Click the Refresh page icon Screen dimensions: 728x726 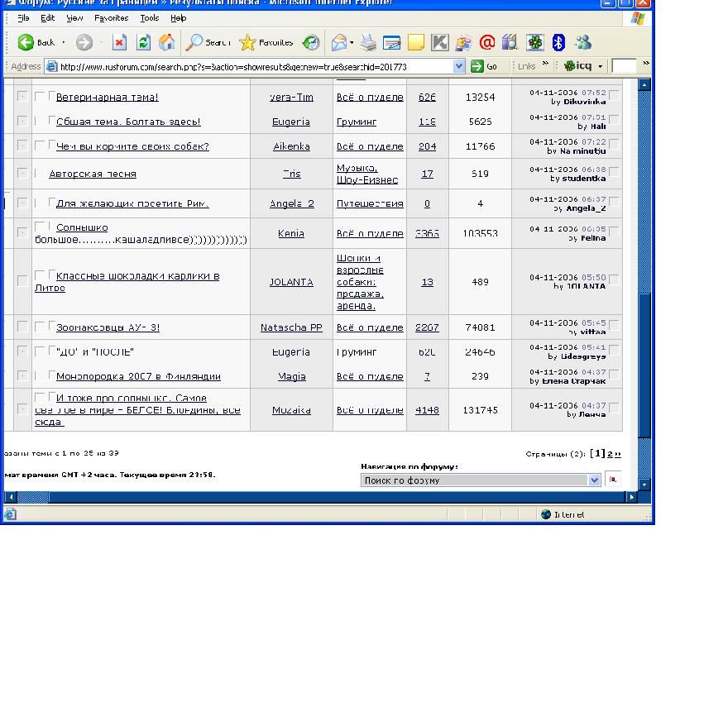click(143, 42)
